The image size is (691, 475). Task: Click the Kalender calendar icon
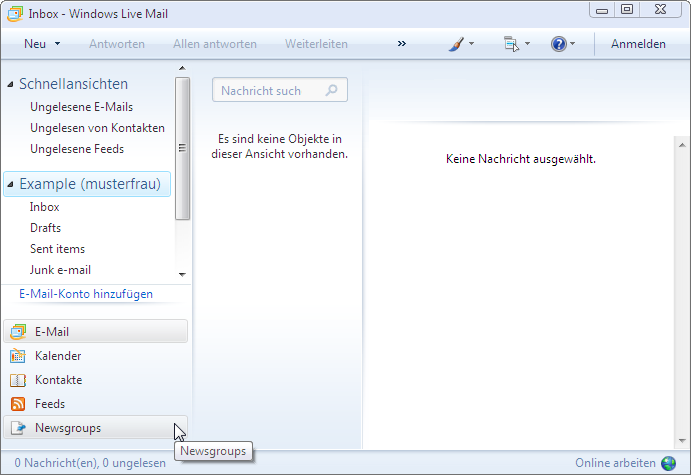coord(18,356)
